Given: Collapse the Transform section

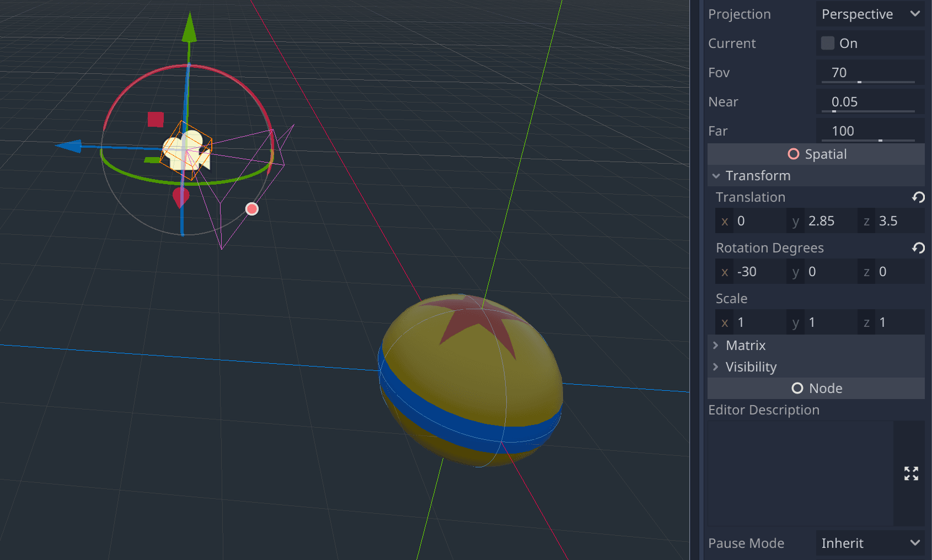Looking at the screenshot, I should tap(816, 175).
